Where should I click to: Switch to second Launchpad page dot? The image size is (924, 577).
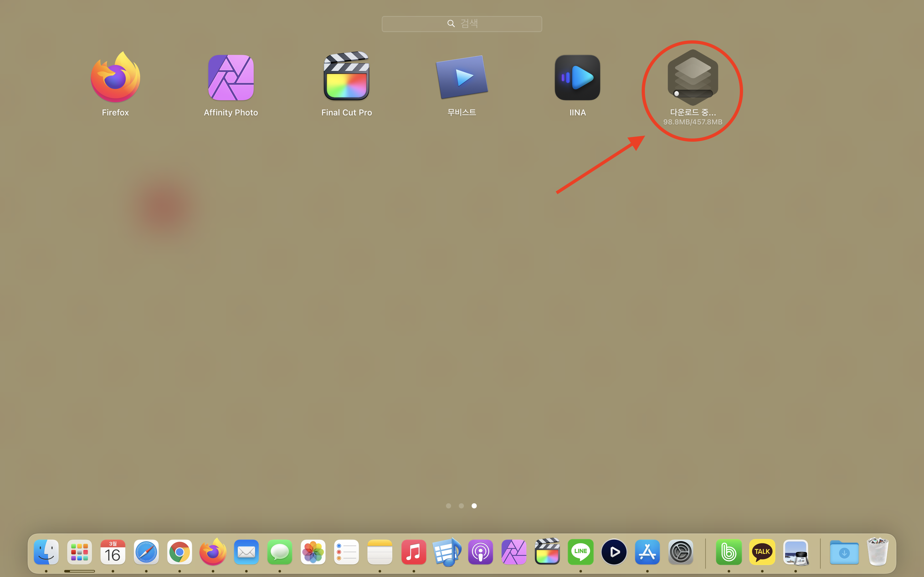[x=461, y=506]
